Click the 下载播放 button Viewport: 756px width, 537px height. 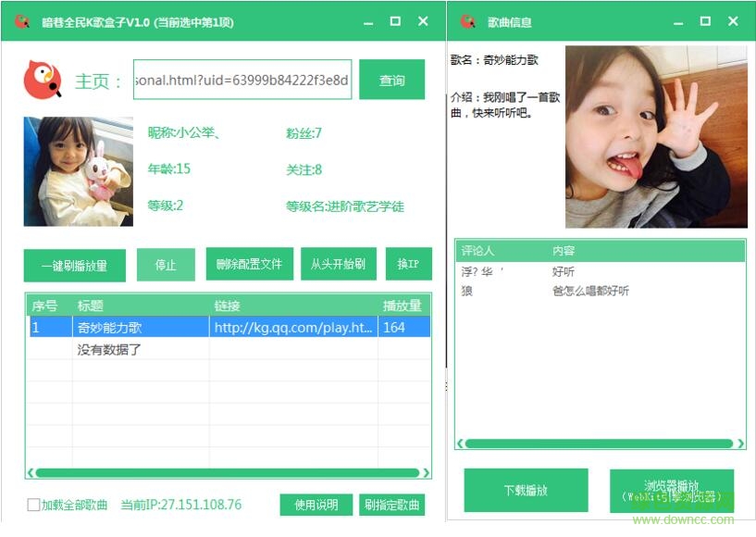[526, 490]
